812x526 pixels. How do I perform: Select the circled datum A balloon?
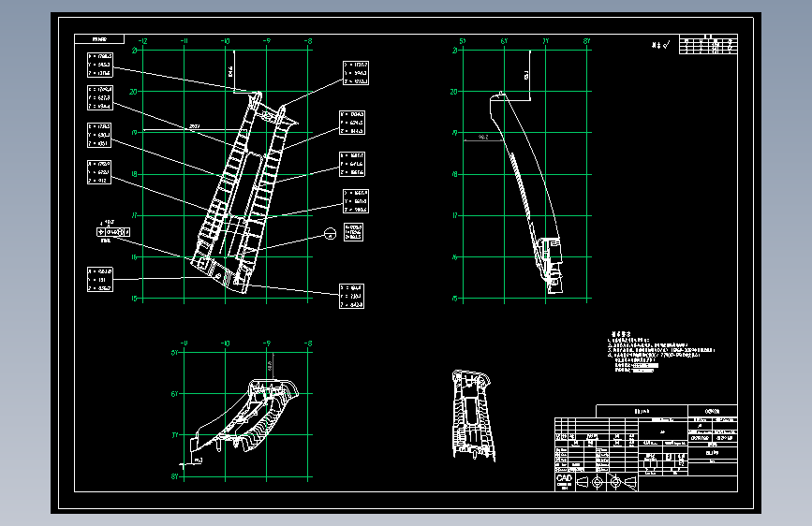pyautogui.click(x=330, y=234)
